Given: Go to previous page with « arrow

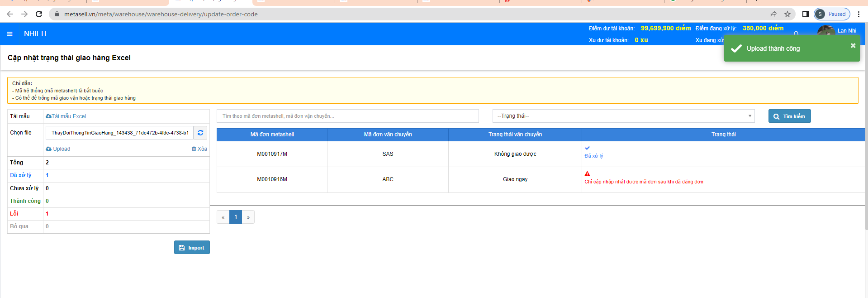Looking at the screenshot, I should tap(223, 217).
